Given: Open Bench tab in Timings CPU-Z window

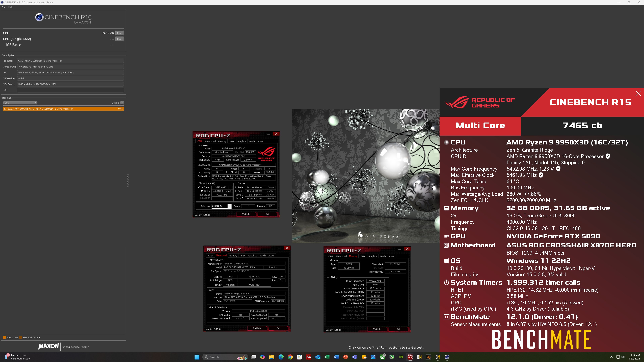Looking at the screenshot, I should click(383, 256).
